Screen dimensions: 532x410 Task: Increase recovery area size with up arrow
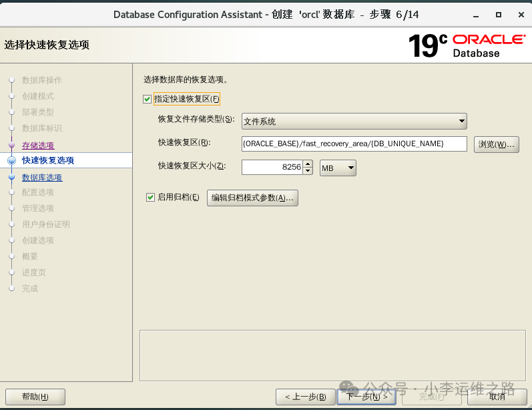(x=308, y=164)
